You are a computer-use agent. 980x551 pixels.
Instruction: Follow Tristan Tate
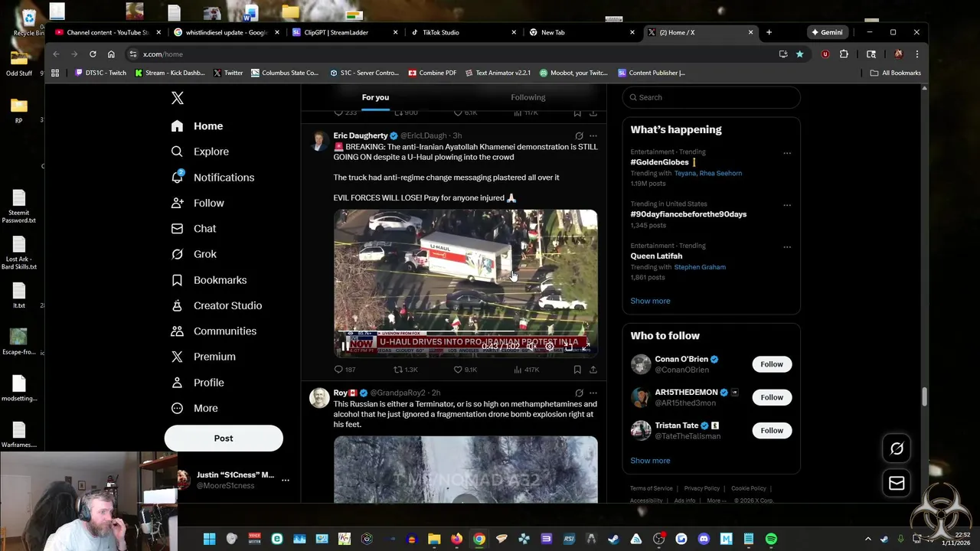pos(772,431)
